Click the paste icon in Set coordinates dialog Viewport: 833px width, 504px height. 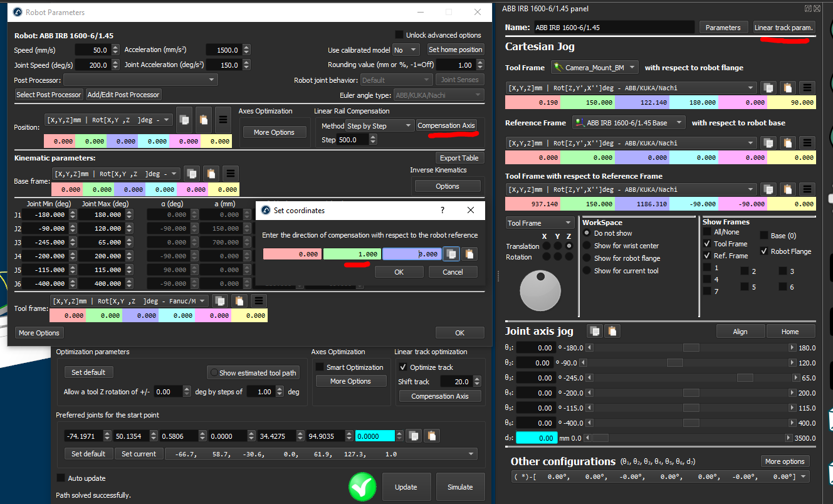[469, 254]
